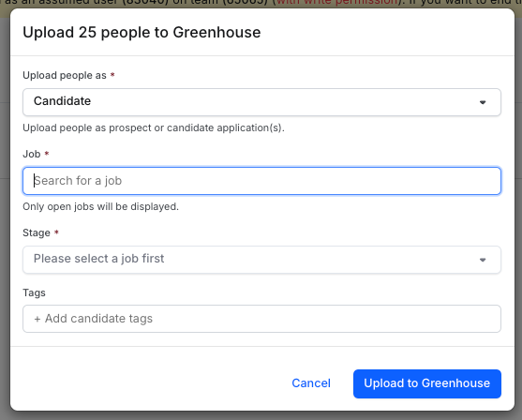
Task: Click the Only open jobs will be displayed text
Action: point(100,206)
